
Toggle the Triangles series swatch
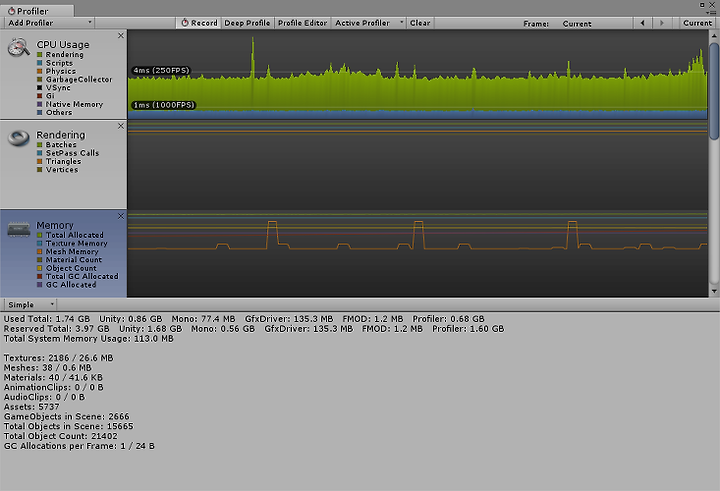tap(39, 161)
